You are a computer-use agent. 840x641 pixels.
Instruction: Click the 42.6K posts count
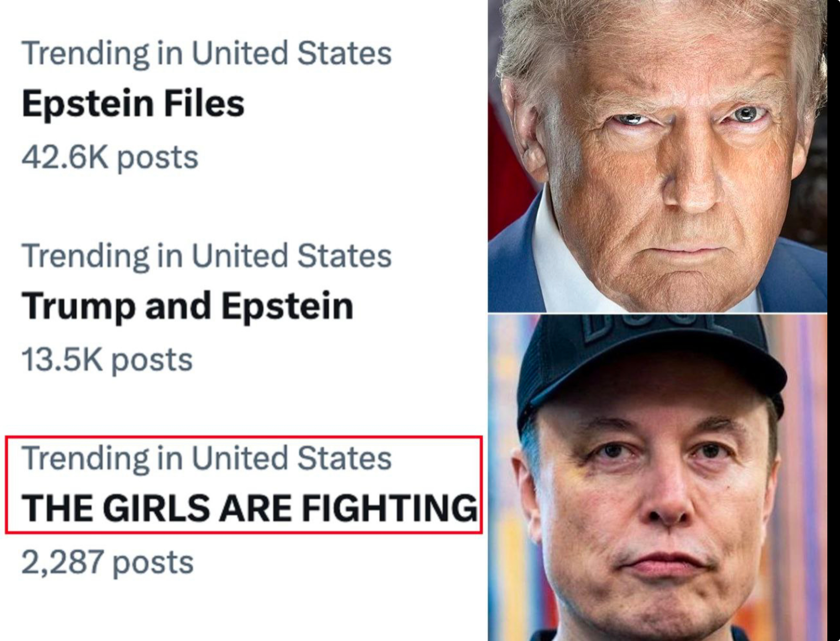click(x=110, y=158)
